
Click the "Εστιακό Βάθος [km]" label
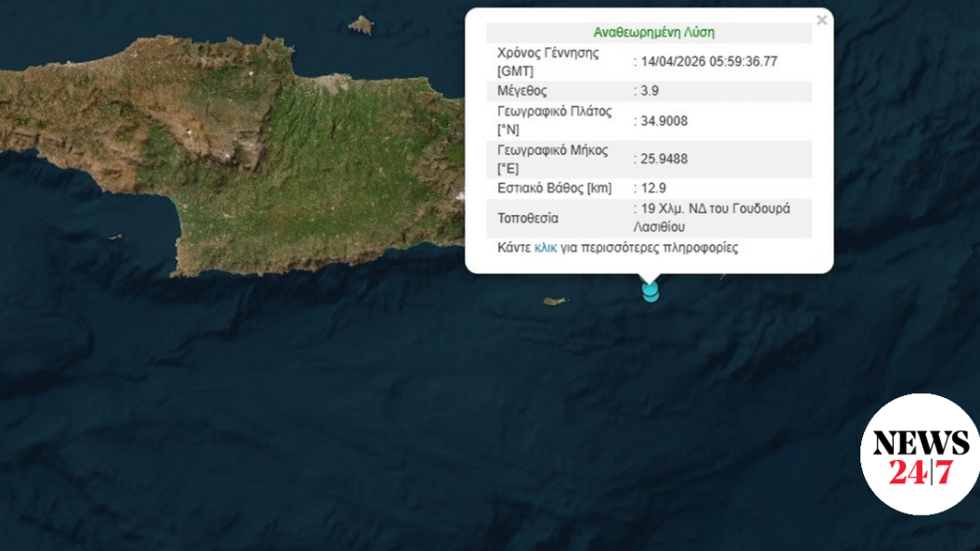pos(555,188)
